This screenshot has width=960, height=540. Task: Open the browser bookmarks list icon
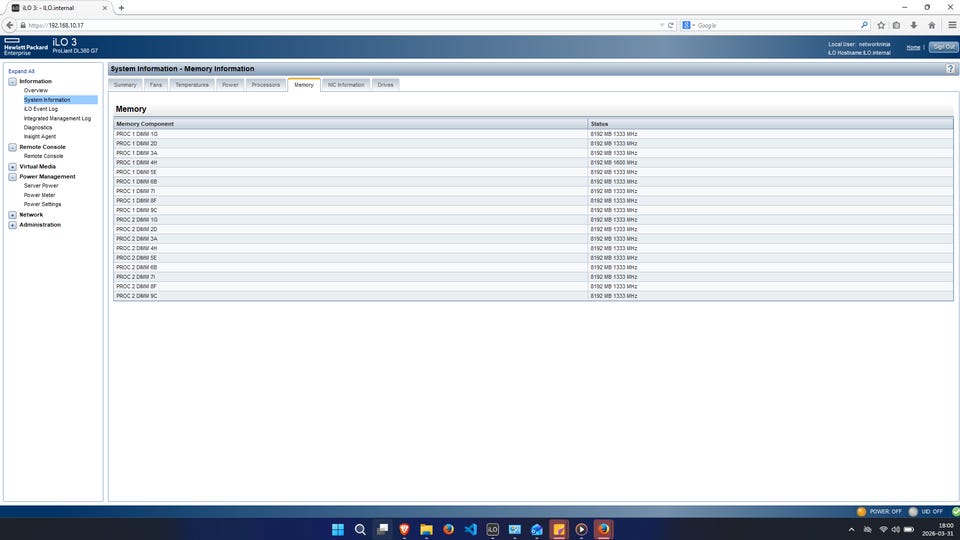click(x=896, y=25)
